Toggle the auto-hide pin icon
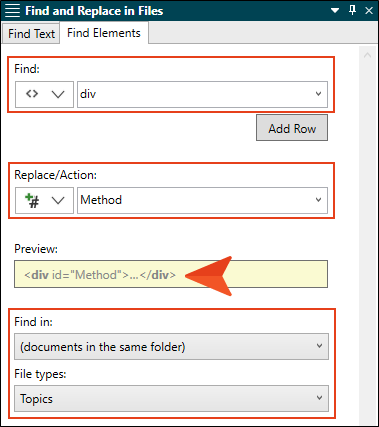This screenshot has height=427, width=379. point(352,10)
